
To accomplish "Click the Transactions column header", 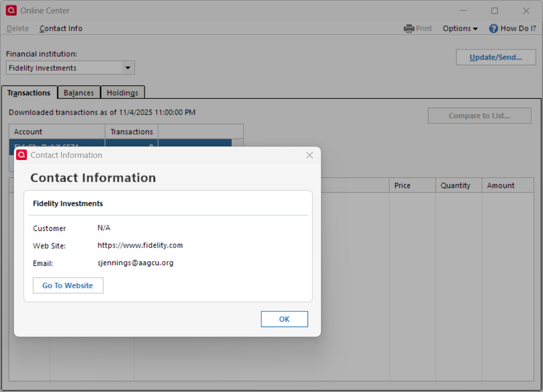I will [x=132, y=132].
